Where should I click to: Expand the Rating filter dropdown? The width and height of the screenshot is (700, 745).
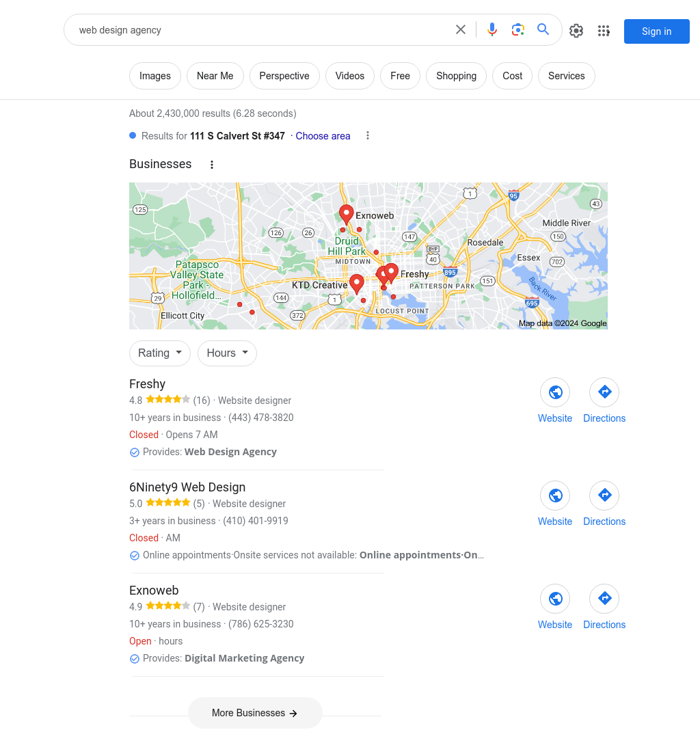click(160, 353)
